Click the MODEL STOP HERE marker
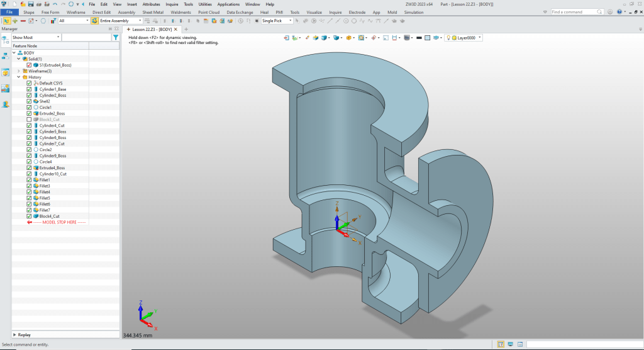This screenshot has width=644, height=350. point(59,222)
